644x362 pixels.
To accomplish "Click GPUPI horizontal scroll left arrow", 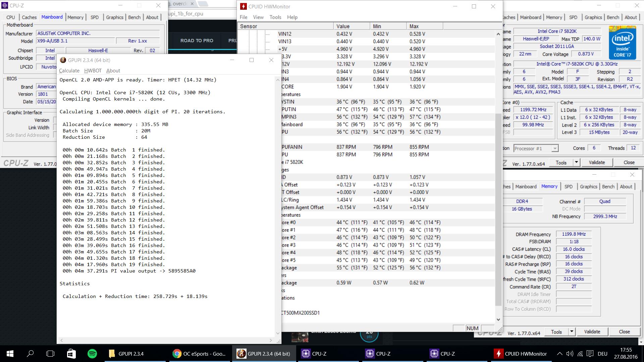I will (x=61, y=341).
